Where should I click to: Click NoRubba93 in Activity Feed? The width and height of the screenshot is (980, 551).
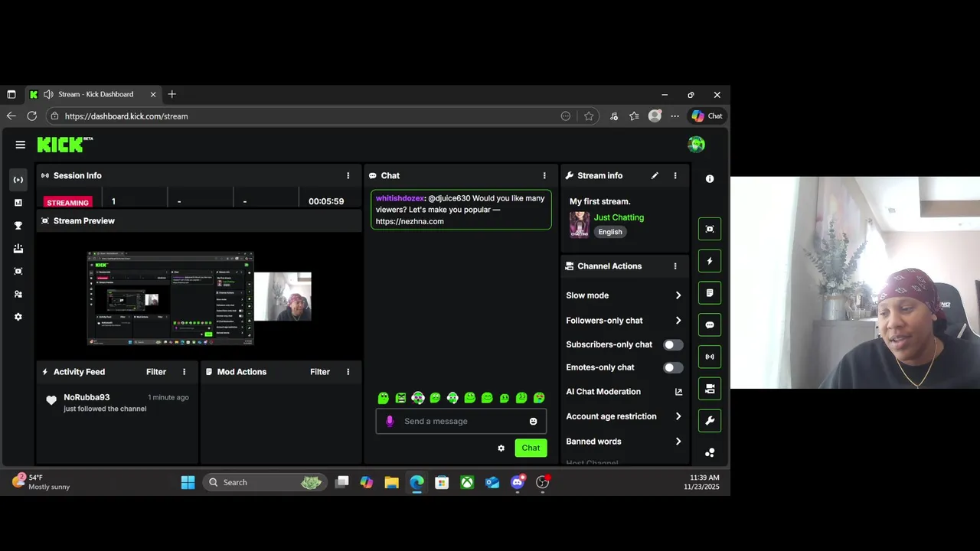[87, 397]
